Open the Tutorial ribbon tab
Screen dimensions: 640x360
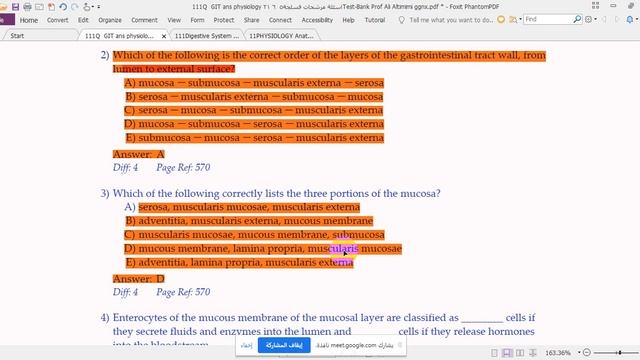375,20
